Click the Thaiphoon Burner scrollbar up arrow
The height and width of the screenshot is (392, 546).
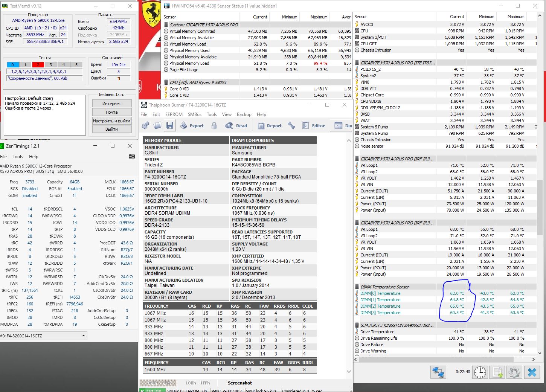point(349,140)
